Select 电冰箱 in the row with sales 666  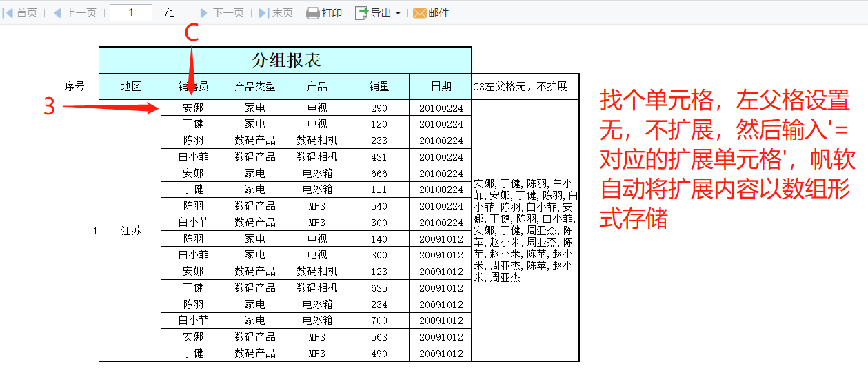[316, 173]
